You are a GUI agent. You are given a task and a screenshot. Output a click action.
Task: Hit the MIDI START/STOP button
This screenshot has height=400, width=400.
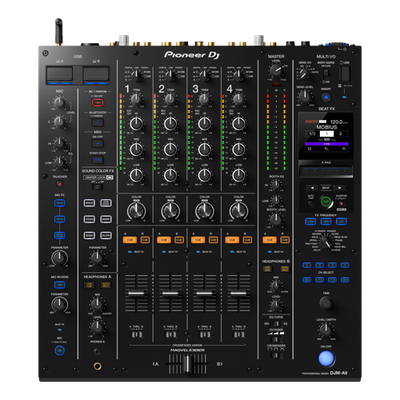97,160
